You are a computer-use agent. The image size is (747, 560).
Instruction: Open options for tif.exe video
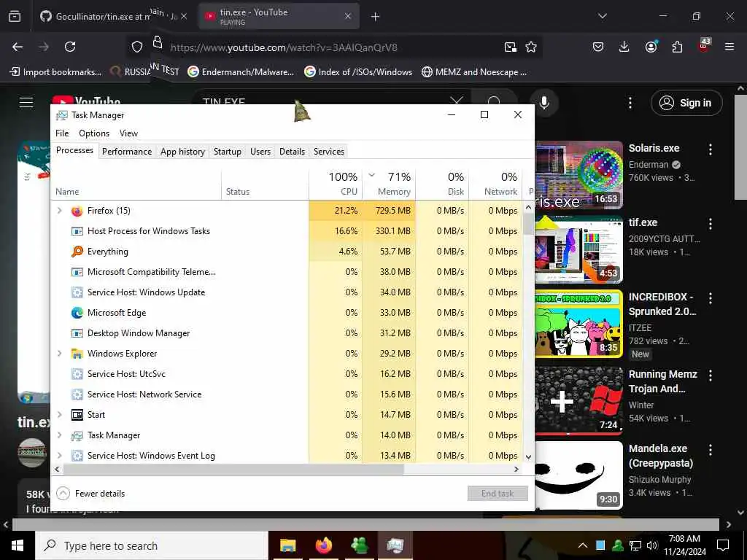pos(711,224)
